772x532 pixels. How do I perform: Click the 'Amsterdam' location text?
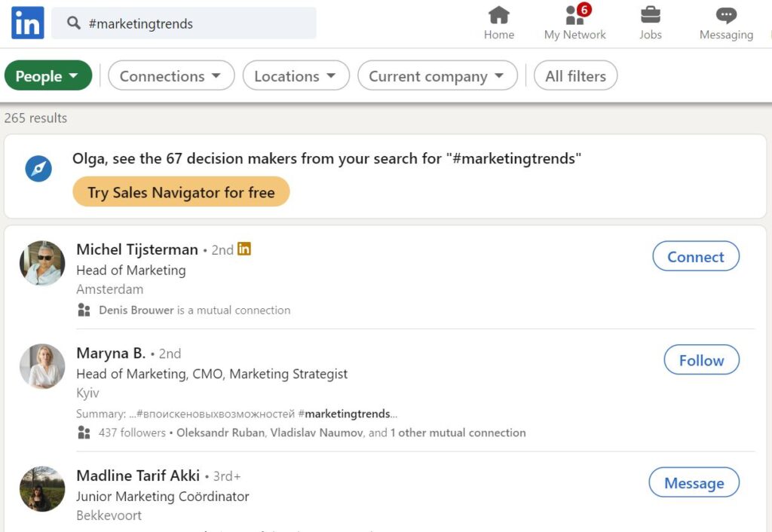click(x=110, y=289)
